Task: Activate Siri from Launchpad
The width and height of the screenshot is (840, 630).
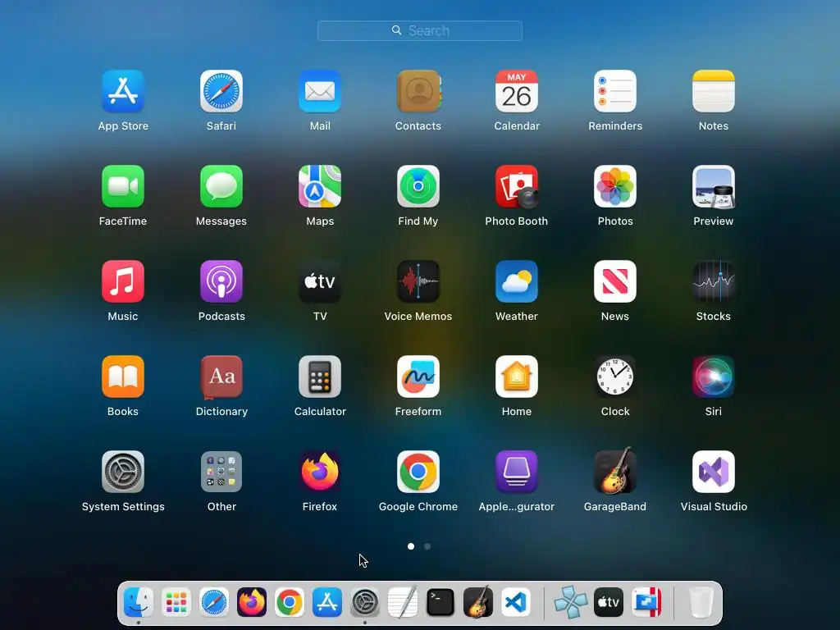Action: [x=714, y=377]
